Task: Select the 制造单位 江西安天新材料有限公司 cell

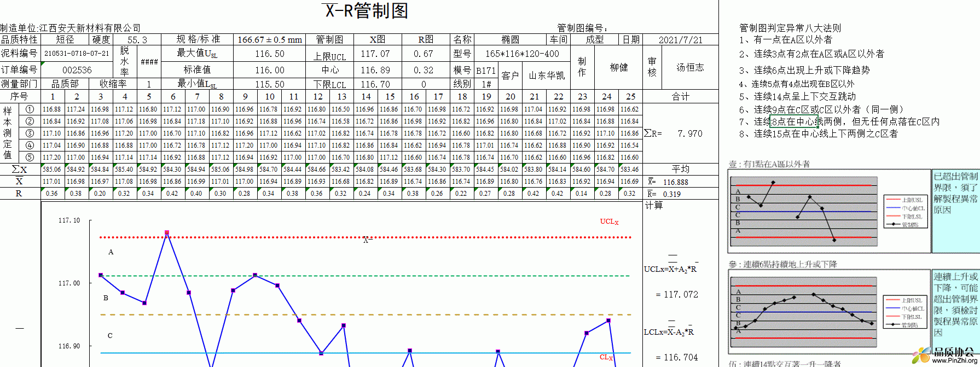Action: coord(71,28)
